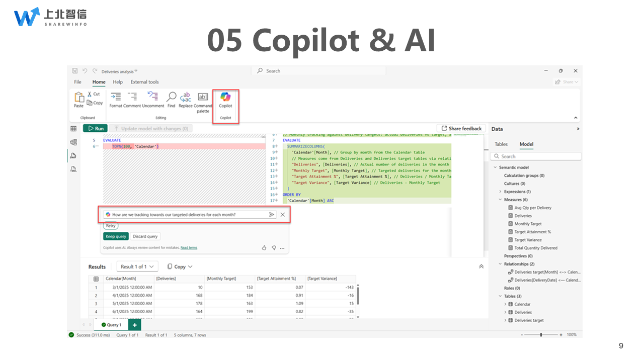Open the File menu

coord(77,82)
